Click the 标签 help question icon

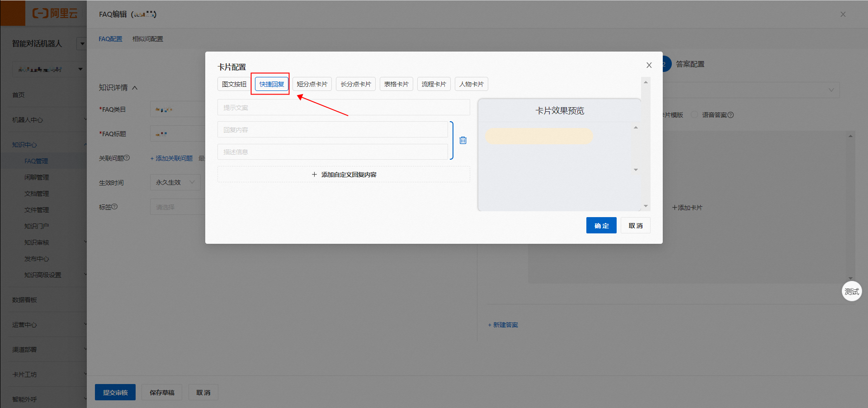(114, 207)
